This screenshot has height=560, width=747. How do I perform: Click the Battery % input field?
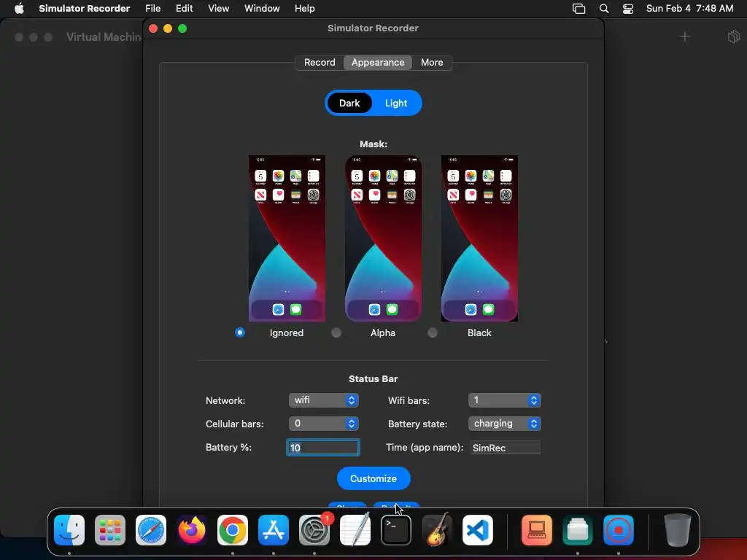tap(323, 448)
